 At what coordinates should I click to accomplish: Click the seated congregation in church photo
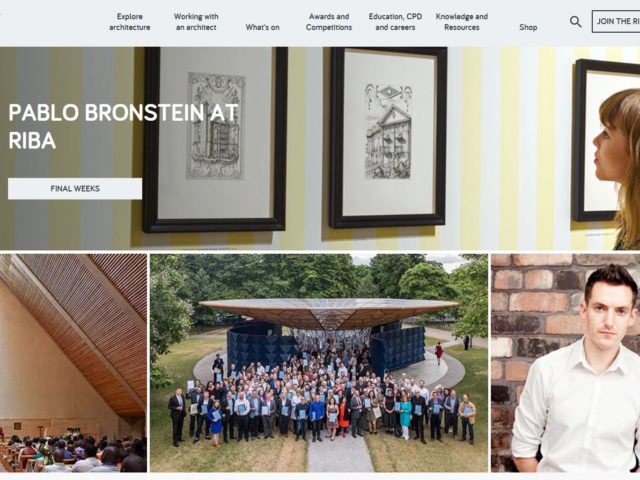tap(73, 453)
